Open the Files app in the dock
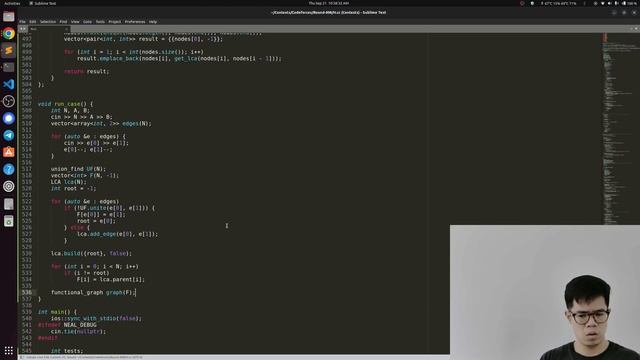Image resolution: width=640 pixels, height=360 pixels. 9,16
